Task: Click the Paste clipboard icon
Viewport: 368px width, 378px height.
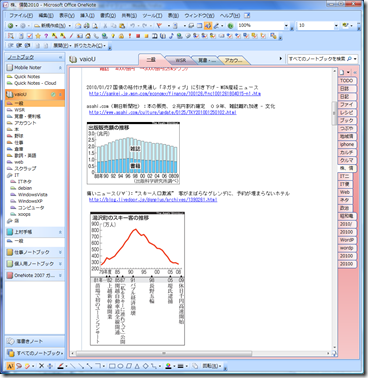Action: tap(122, 26)
